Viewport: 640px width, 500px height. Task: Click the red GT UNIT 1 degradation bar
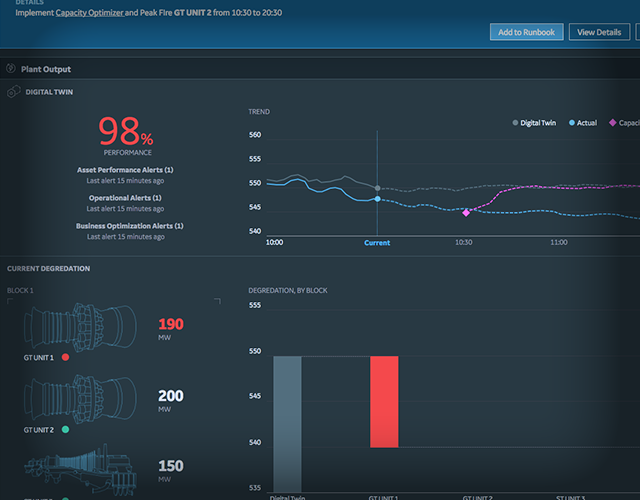click(384, 402)
